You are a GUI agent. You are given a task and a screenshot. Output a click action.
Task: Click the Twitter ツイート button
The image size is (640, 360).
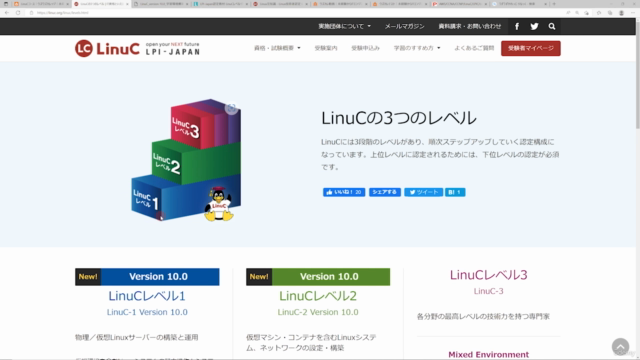(423, 192)
